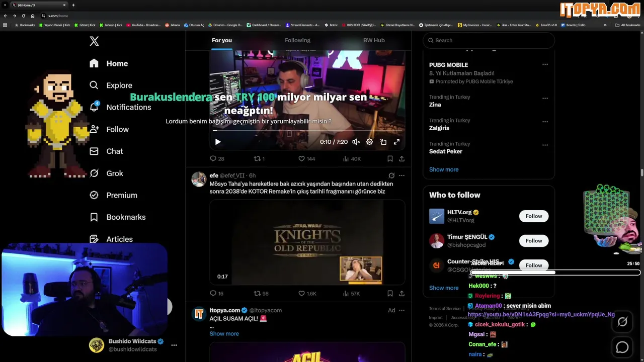Screen dimensions: 644x362
Task: Go back in the browser
Action: tap(6, 16)
